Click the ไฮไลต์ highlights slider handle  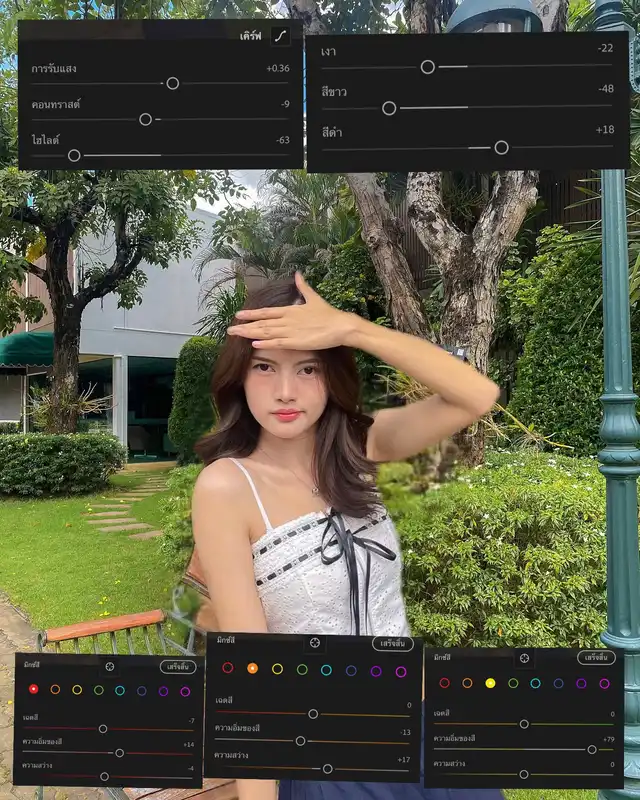(x=74, y=155)
